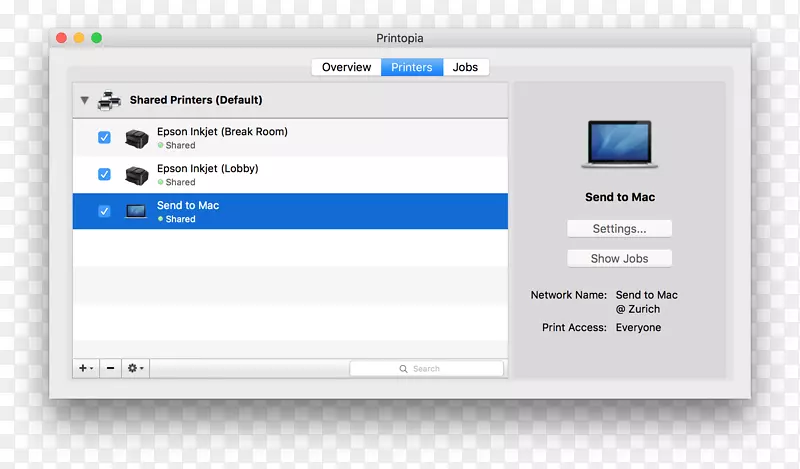Click the Epson Inkjet (Break Room) printer icon
The height and width of the screenshot is (469, 800).
point(136,138)
